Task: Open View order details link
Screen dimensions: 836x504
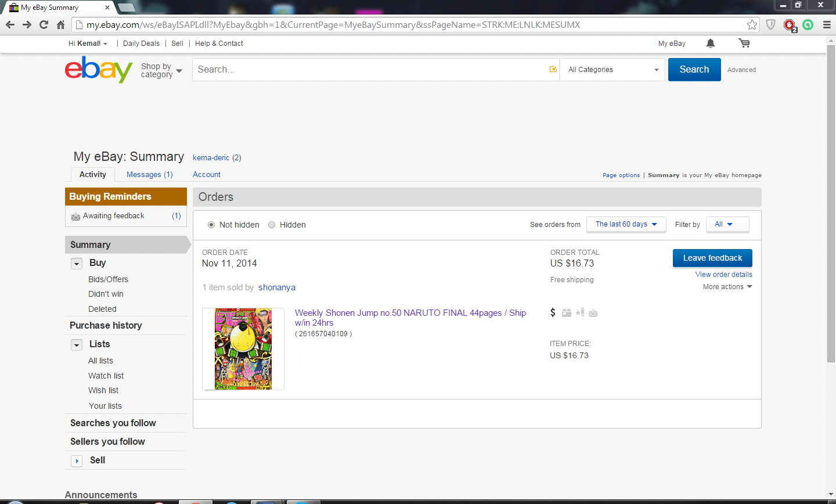Action: [724, 275]
